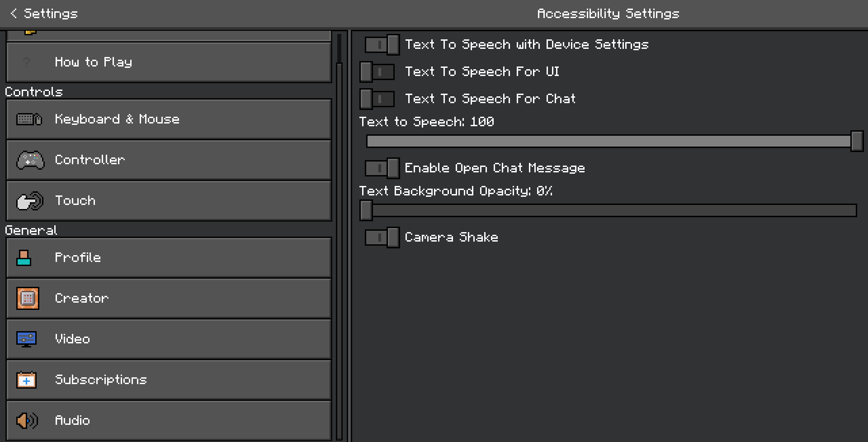The width and height of the screenshot is (868, 442).
Task: Disable the Camera Shake toggle
Action: [382, 238]
